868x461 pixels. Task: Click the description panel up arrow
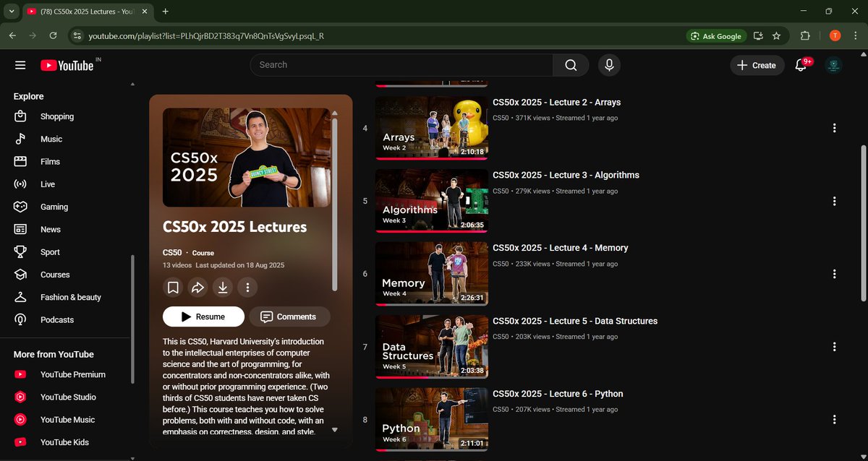334,113
